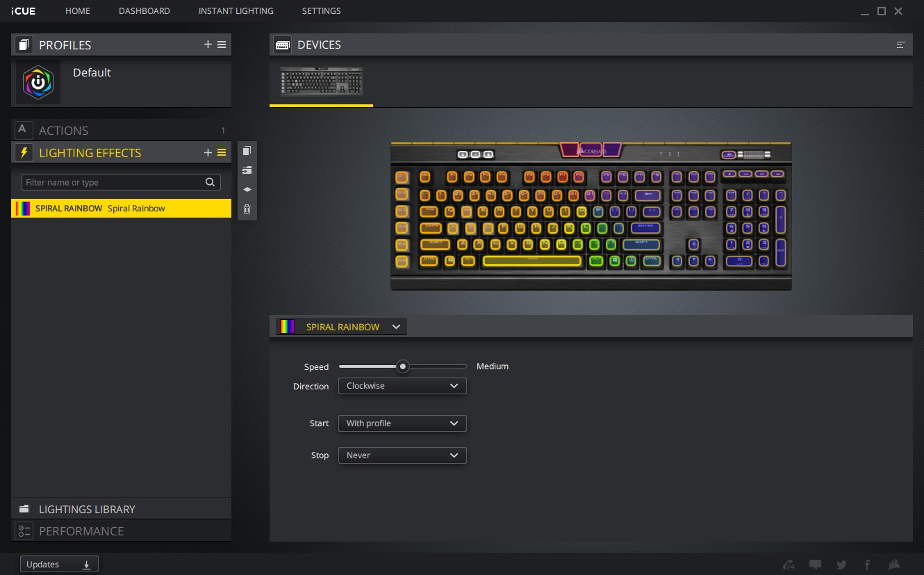
Task: Expand the Lightings Library panel
Action: click(122, 509)
